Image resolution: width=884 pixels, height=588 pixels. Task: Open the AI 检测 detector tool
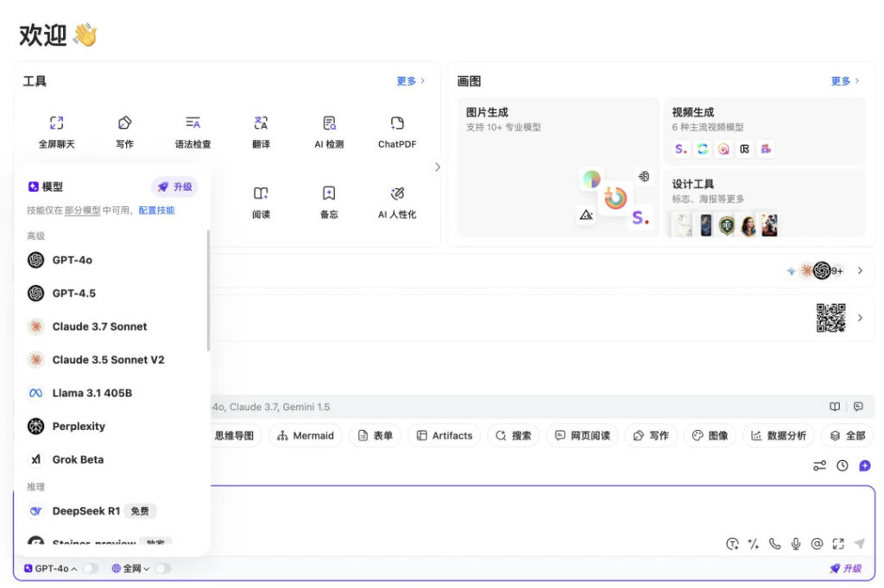point(329,132)
